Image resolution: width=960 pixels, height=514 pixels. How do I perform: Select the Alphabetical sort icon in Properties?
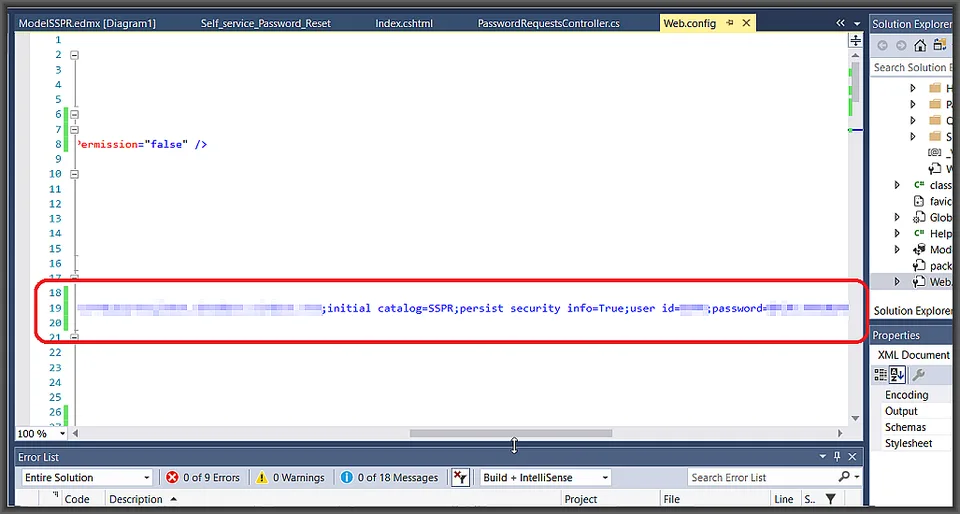click(897, 375)
